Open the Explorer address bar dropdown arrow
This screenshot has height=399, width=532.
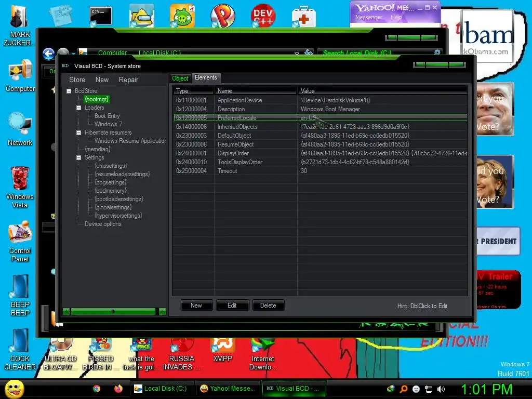[297, 54]
